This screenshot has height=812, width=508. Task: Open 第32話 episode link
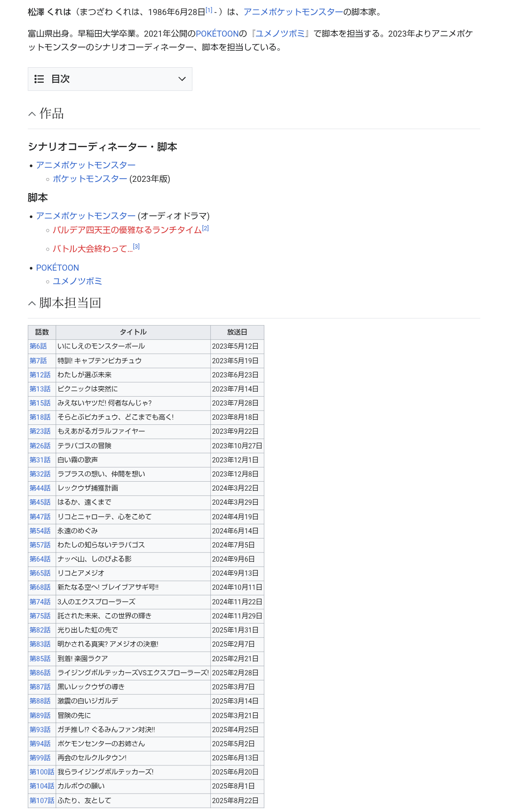pyautogui.click(x=40, y=474)
